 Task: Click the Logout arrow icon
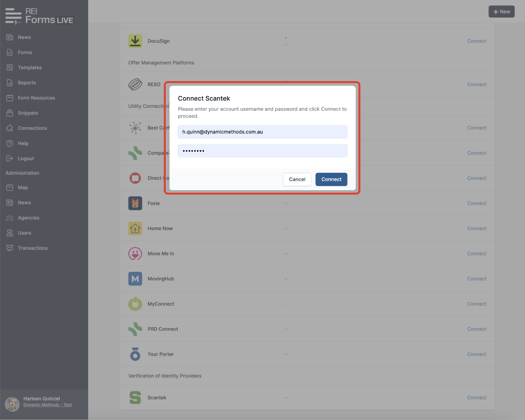click(10, 159)
